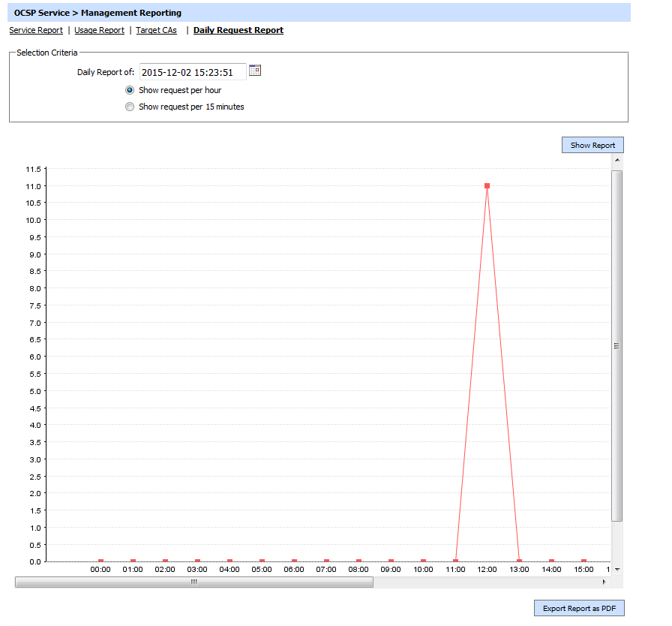This screenshot has width=672, height=626.
Task: Click the vertical scrollbar thumb beside chart
Action: 616,345
